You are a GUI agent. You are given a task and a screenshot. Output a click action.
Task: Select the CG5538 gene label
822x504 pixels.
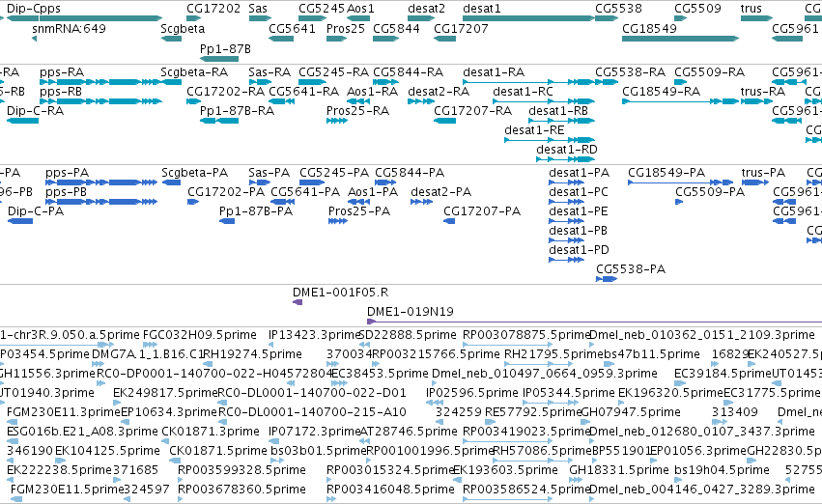[x=618, y=9]
